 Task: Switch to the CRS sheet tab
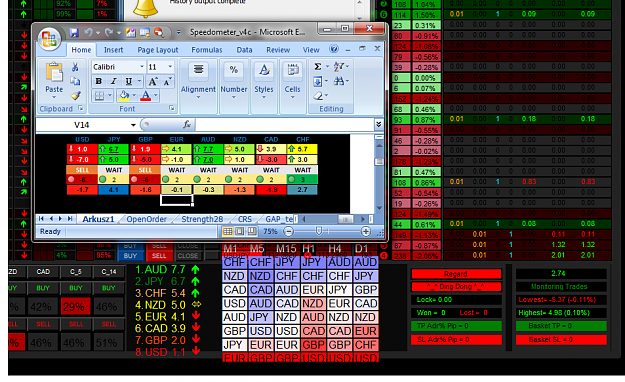coord(244,219)
